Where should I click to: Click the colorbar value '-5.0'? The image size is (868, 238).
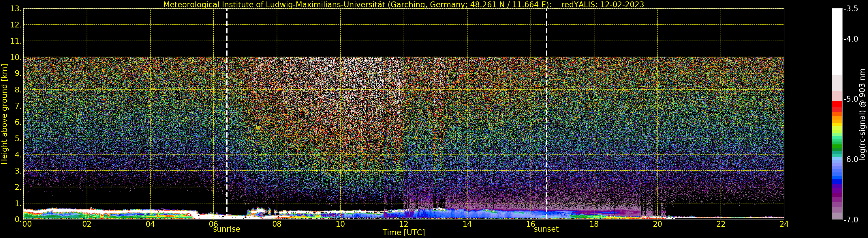pyautogui.click(x=851, y=99)
